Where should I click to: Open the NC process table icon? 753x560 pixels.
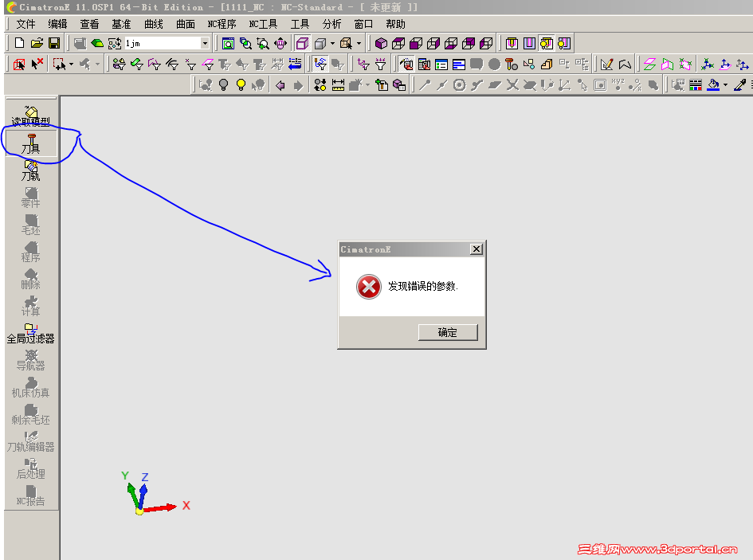point(424,64)
